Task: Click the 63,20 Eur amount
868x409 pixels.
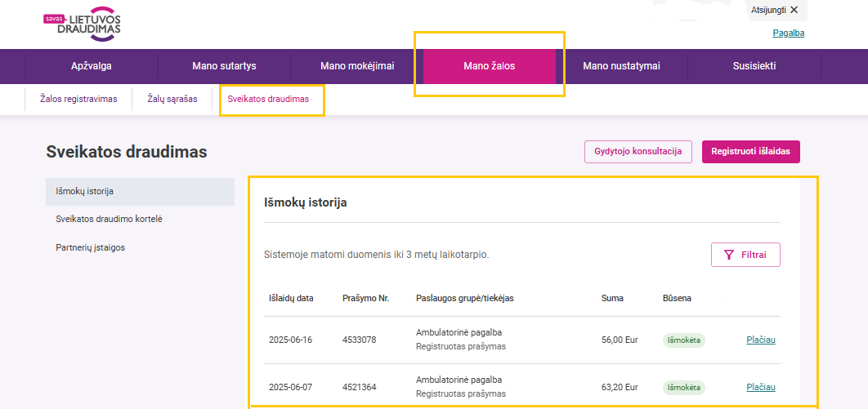Action: (620, 388)
